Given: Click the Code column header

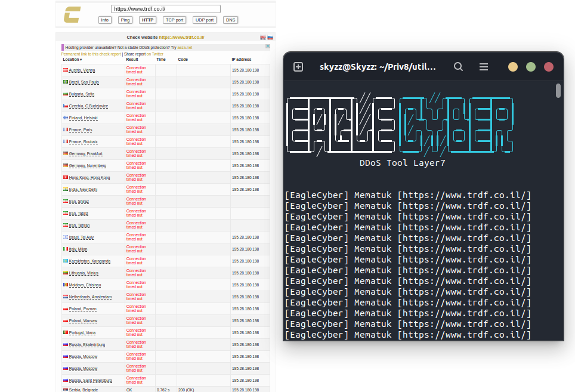Looking at the screenshot, I should (183, 60).
